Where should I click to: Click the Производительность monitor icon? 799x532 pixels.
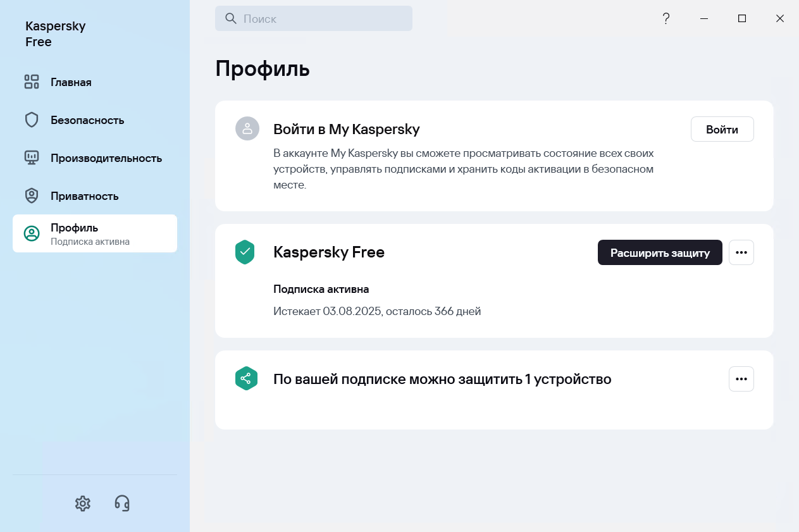[x=32, y=158]
